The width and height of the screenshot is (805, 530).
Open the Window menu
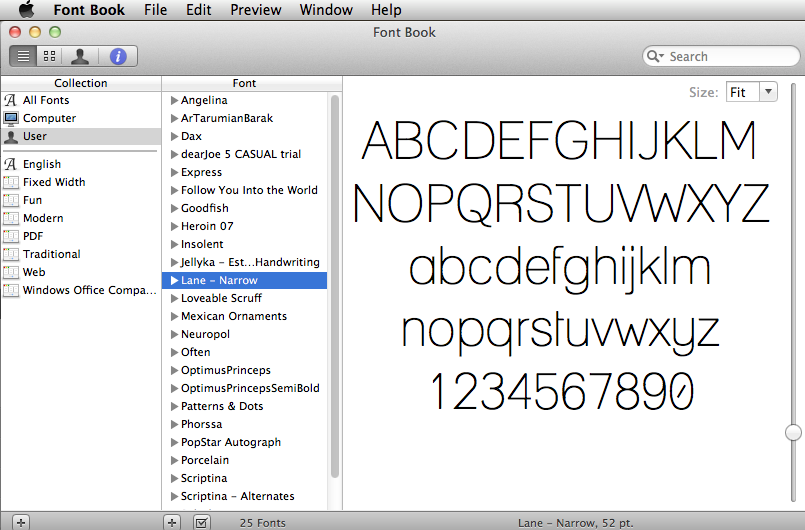click(x=326, y=10)
